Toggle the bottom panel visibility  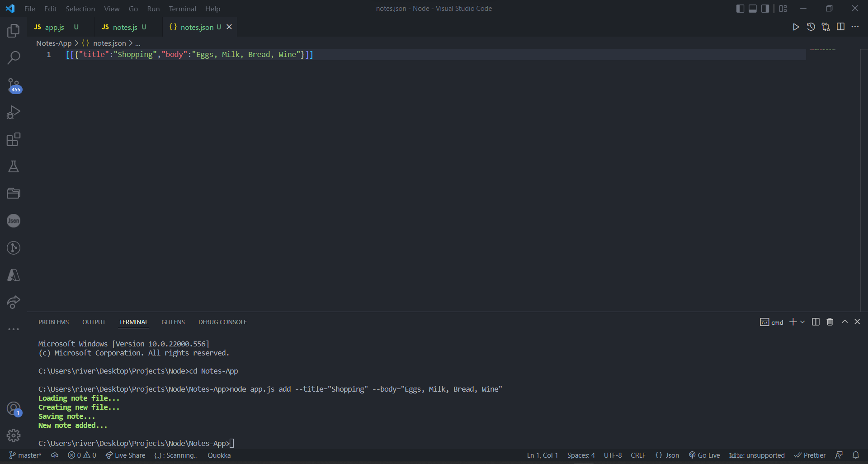(752, 8)
